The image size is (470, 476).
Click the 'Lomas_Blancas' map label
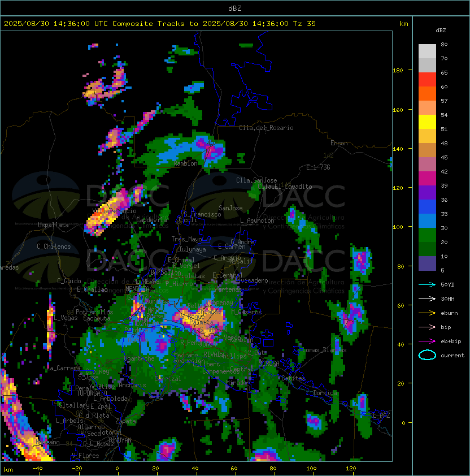(324, 350)
